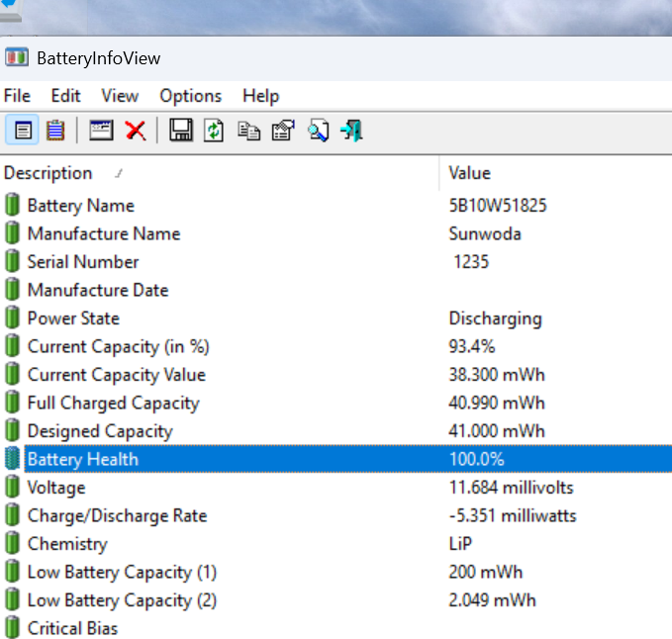Screen dimensions: 672x639
Task: Select the Full Charged Capacity row
Action: click(336, 403)
